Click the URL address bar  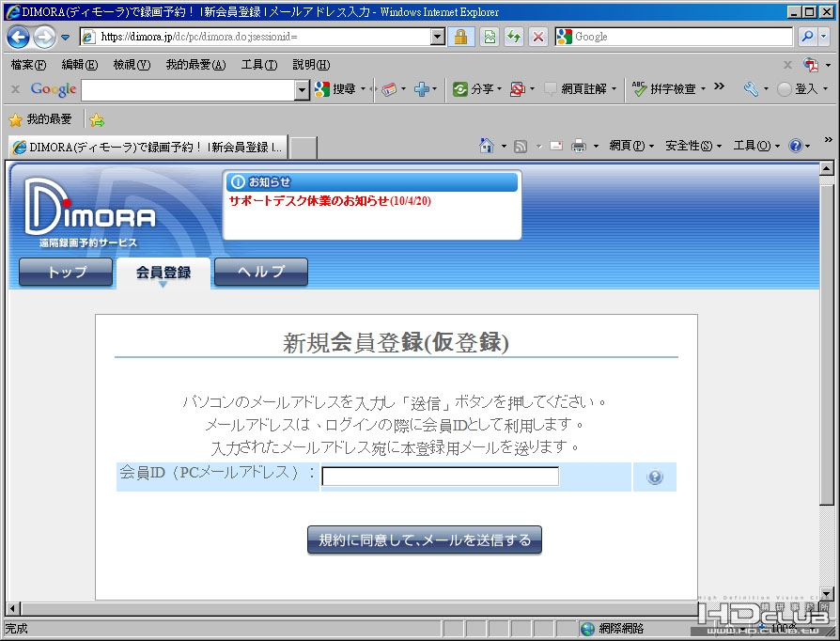pos(255,37)
